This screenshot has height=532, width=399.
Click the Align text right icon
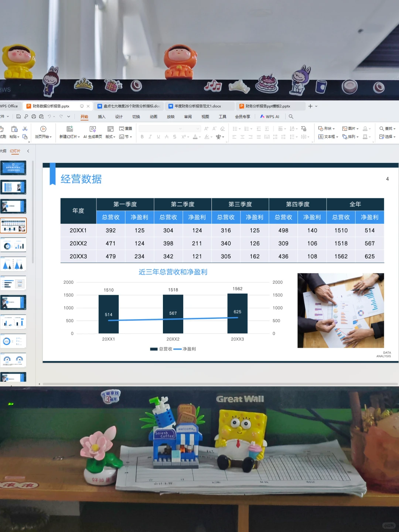point(250,137)
